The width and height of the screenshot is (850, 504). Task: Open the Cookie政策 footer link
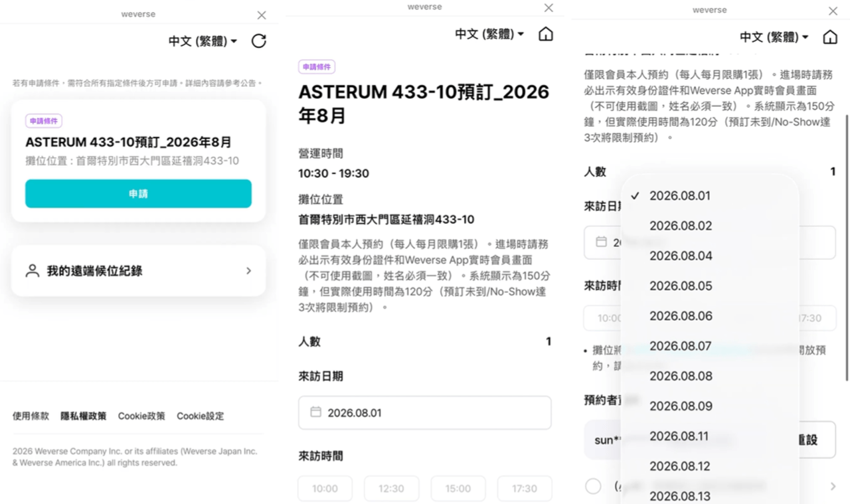pyautogui.click(x=141, y=416)
